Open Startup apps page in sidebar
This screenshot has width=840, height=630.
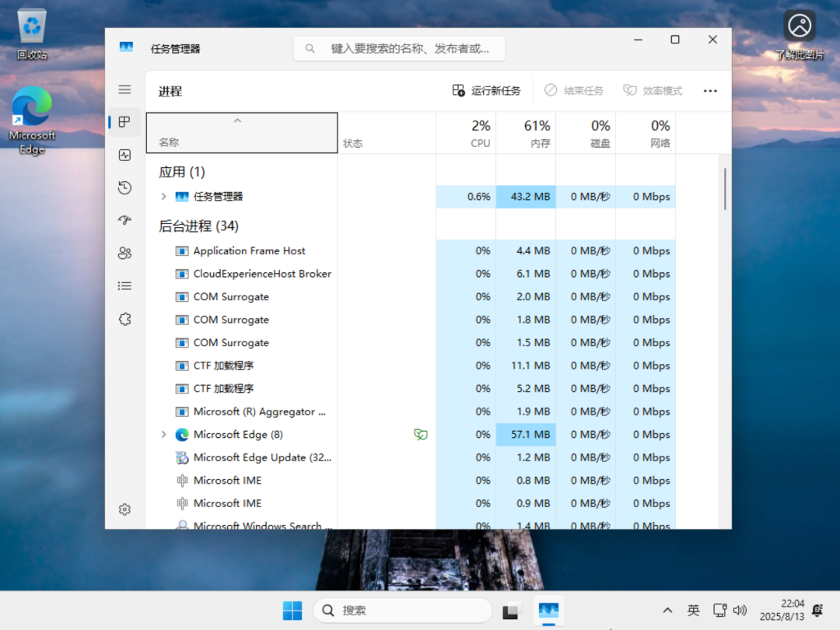(x=124, y=220)
